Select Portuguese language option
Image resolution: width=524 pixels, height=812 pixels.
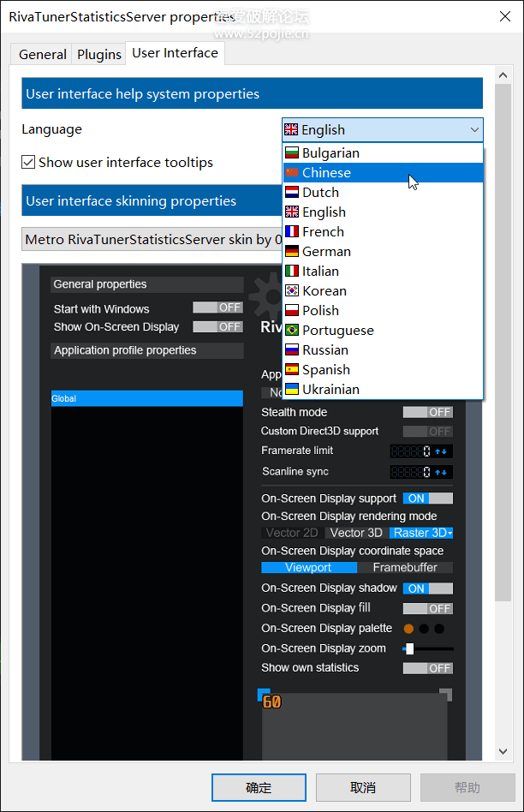tap(384, 331)
